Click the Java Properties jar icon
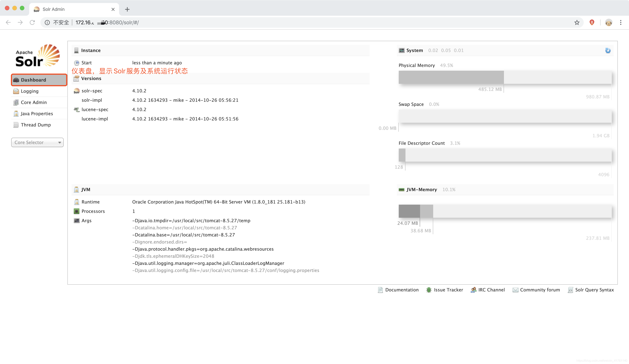Screen dimensions: 629x364 click(16, 114)
